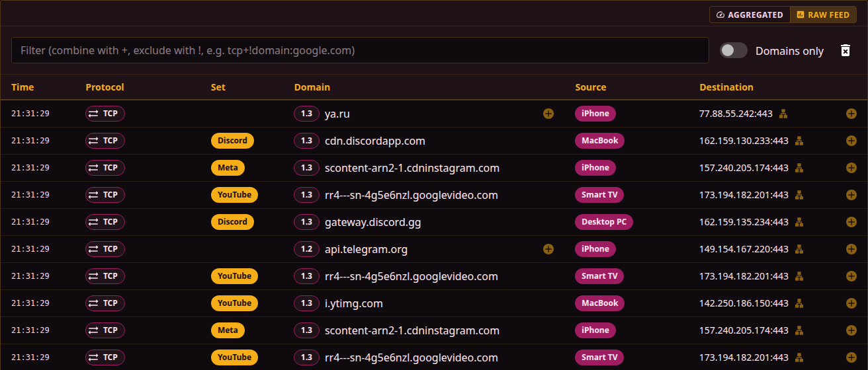Click the end-of-row plus for i.ytimg.com
The width and height of the screenshot is (868, 370).
tap(851, 303)
